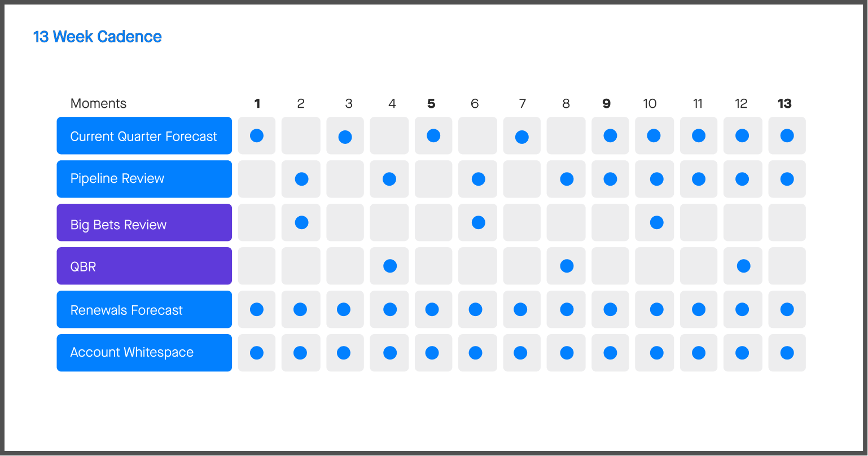868x456 pixels.
Task: Toggle Account Whitespace dot in week 7
Action: (520, 353)
